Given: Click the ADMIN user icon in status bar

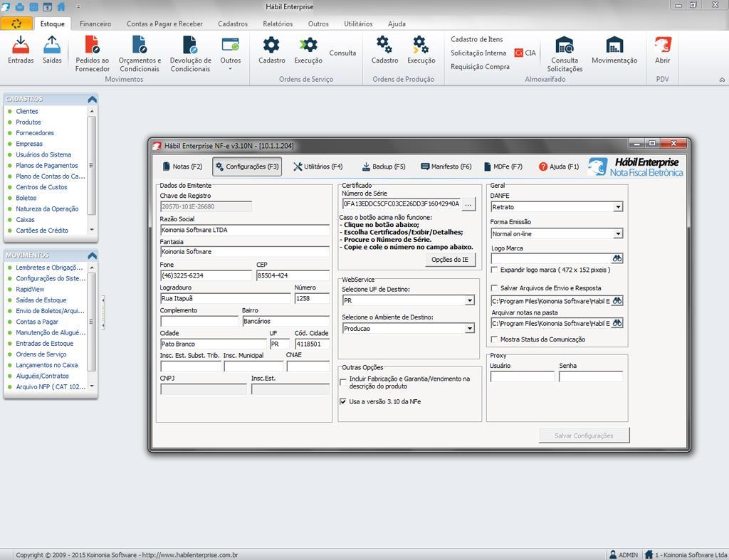Looking at the screenshot, I should pos(613,554).
